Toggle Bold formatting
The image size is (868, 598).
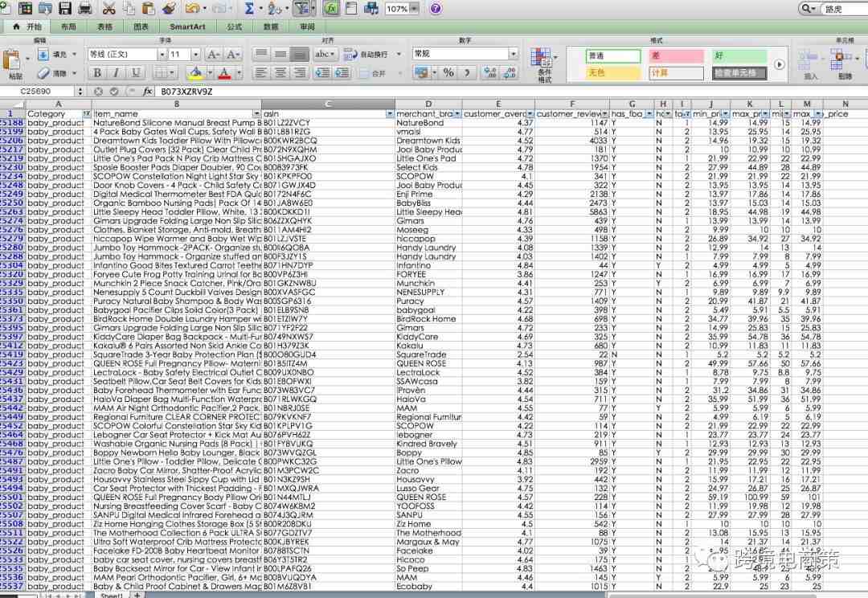(97, 72)
